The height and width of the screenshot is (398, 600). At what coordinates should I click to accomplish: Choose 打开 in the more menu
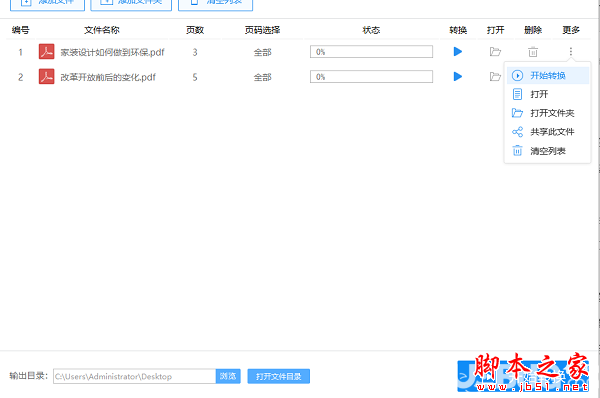click(x=548, y=94)
